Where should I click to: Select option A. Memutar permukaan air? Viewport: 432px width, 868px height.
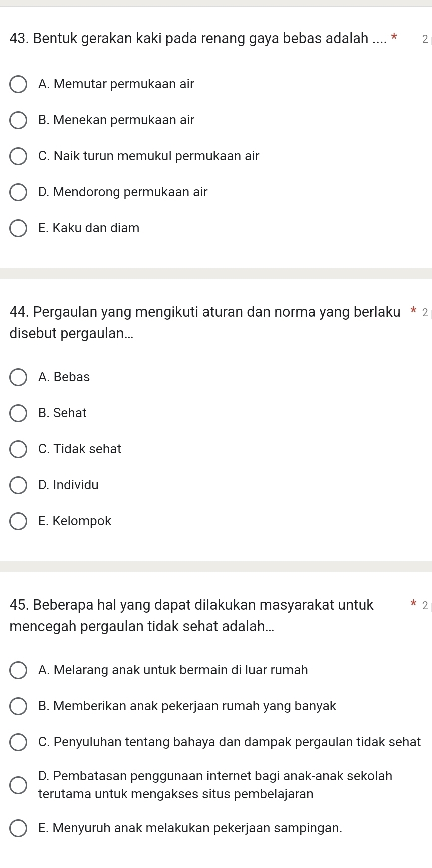point(19,84)
